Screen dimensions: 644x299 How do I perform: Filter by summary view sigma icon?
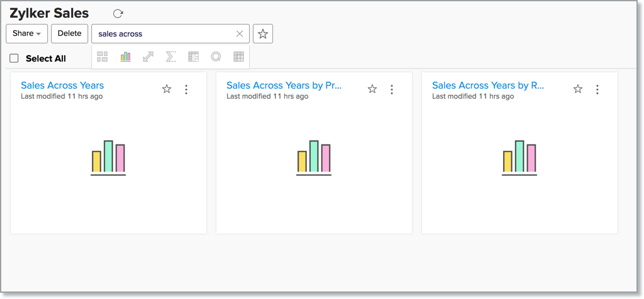pos(170,57)
